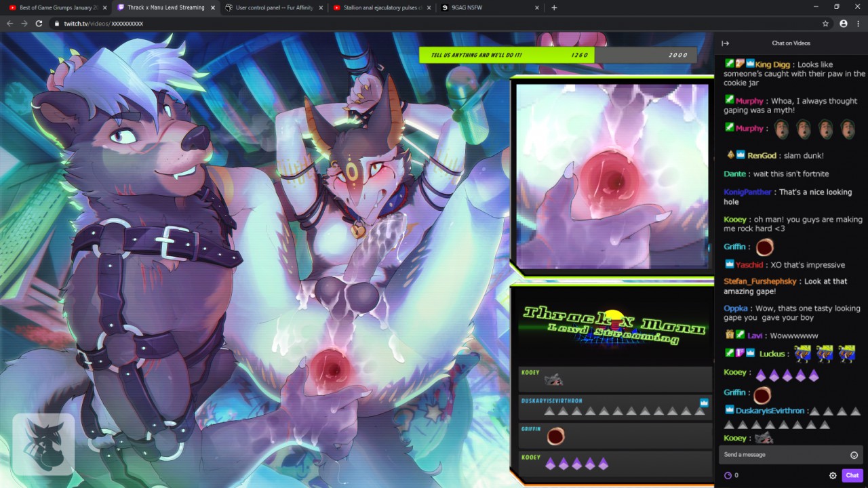
Task: Close the Best of Game Grumps tab
Action: [x=105, y=7]
